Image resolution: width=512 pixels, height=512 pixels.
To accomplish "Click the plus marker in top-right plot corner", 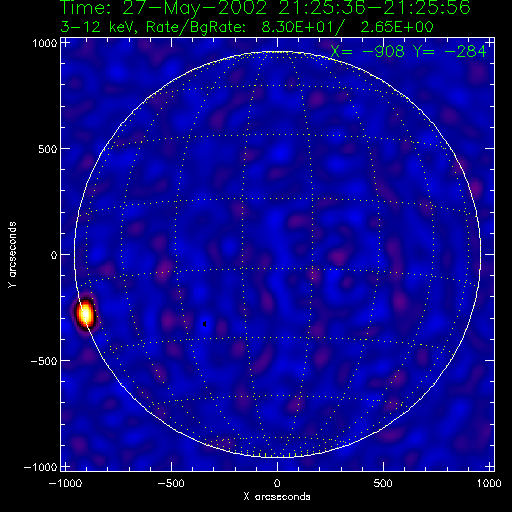I will (x=490, y=43).
